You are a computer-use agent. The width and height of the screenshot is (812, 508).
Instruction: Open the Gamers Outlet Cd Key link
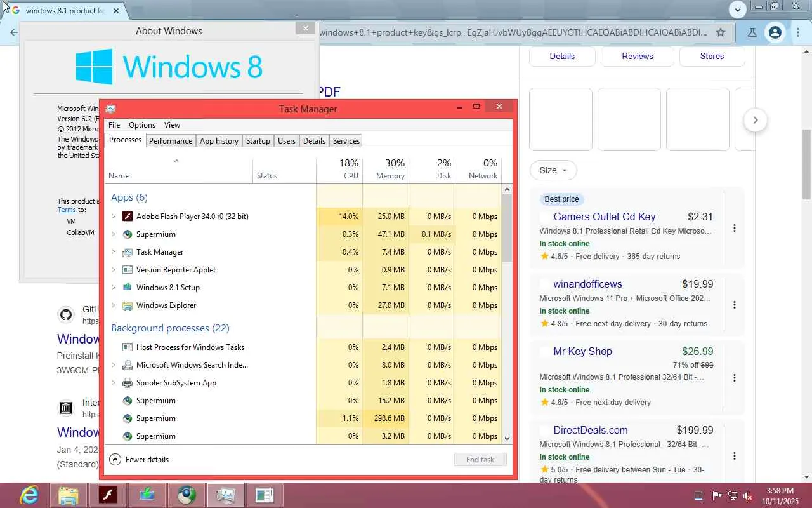click(x=605, y=217)
